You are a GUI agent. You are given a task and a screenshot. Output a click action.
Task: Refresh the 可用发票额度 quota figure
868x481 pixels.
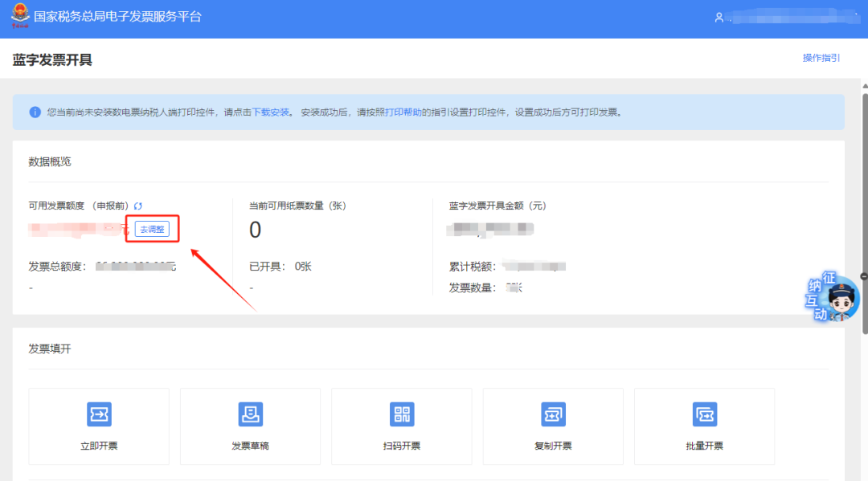138,205
